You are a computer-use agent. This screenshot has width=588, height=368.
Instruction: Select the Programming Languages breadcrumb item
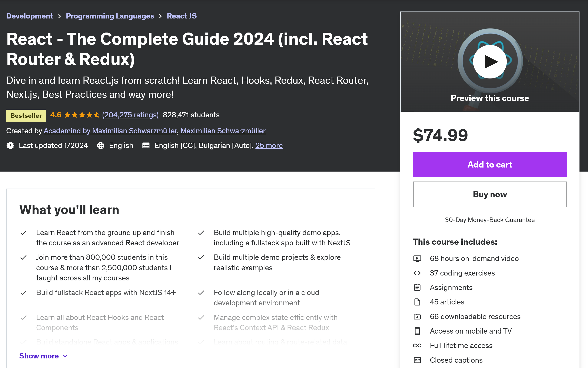pyautogui.click(x=109, y=16)
